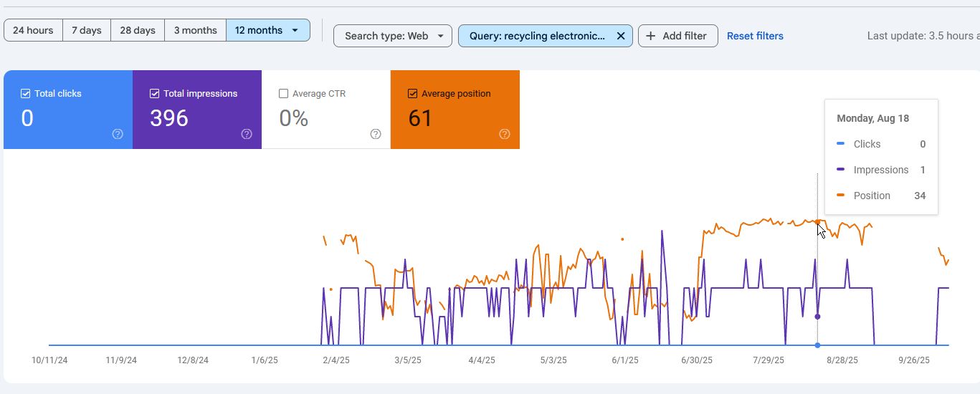Remove the Query filter with X icon
Image resolution: width=980 pixels, height=394 pixels.
(x=621, y=36)
